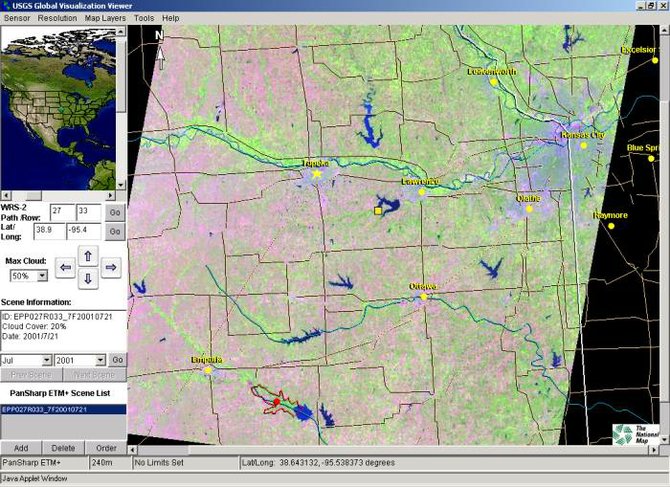Click the Delete button
670x487 pixels.
pyautogui.click(x=63, y=448)
